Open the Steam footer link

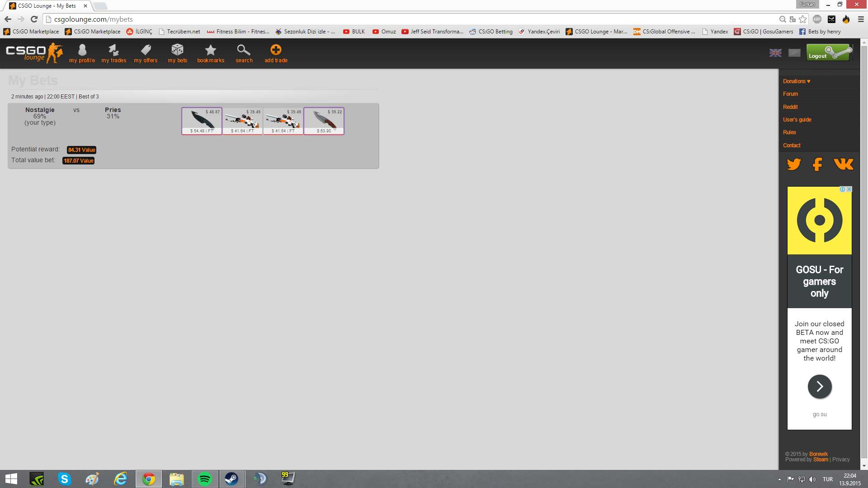(x=821, y=460)
